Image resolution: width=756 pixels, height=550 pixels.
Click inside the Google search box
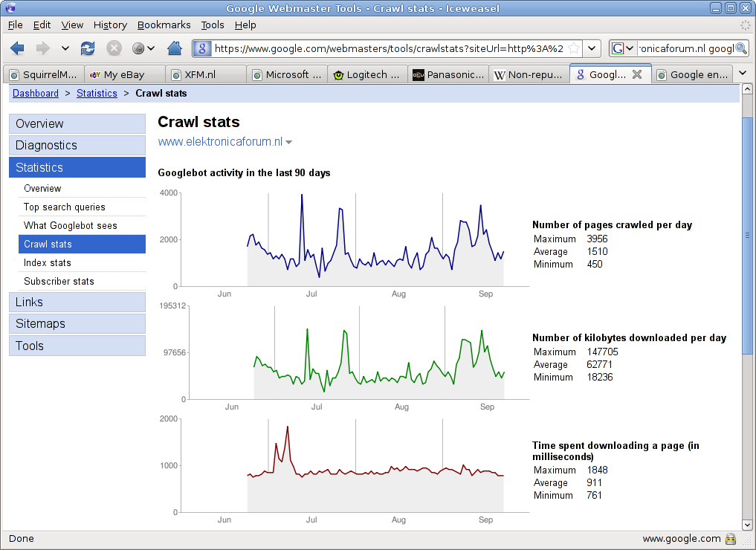coord(687,48)
